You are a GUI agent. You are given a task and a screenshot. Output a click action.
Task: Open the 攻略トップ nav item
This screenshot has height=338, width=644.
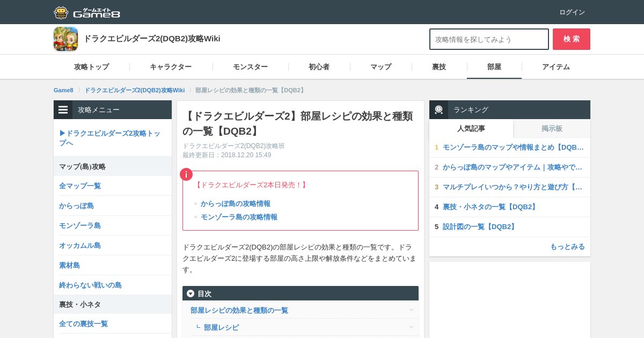91,67
